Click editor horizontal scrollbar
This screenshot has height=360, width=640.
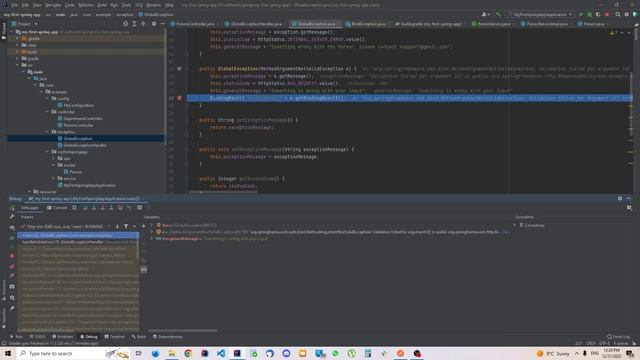223,192
